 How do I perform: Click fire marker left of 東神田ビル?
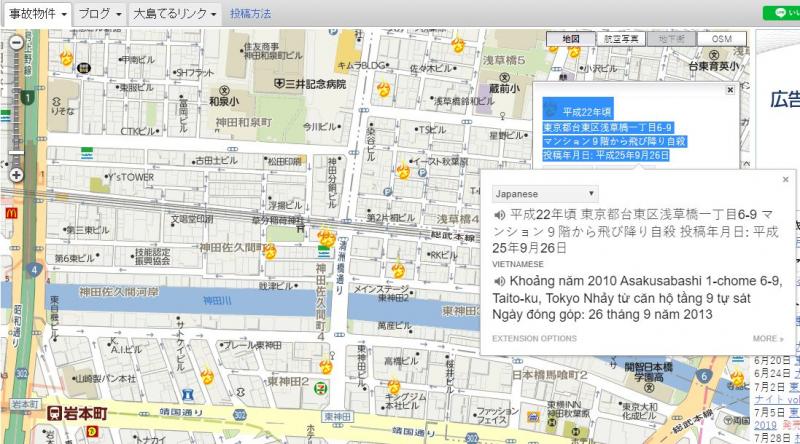326,366
